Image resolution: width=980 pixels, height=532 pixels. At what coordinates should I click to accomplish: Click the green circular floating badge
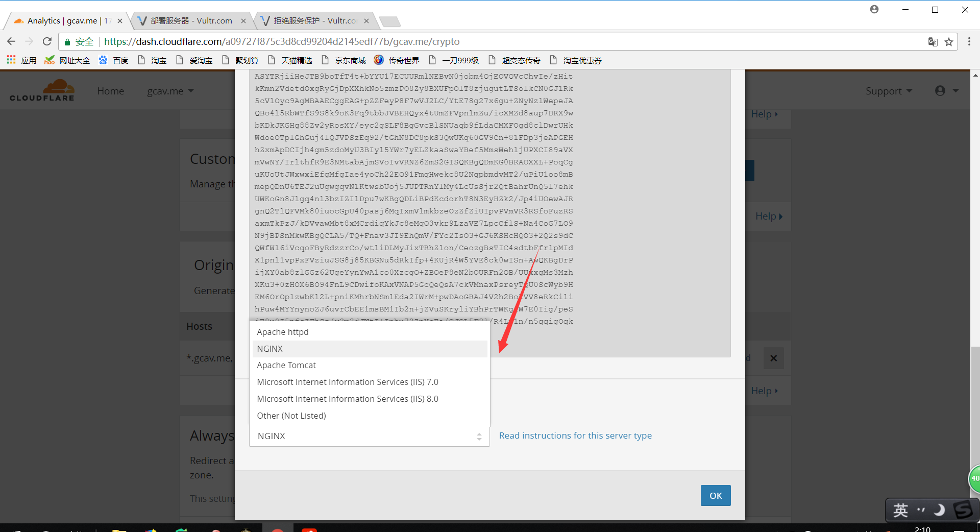[x=974, y=478]
